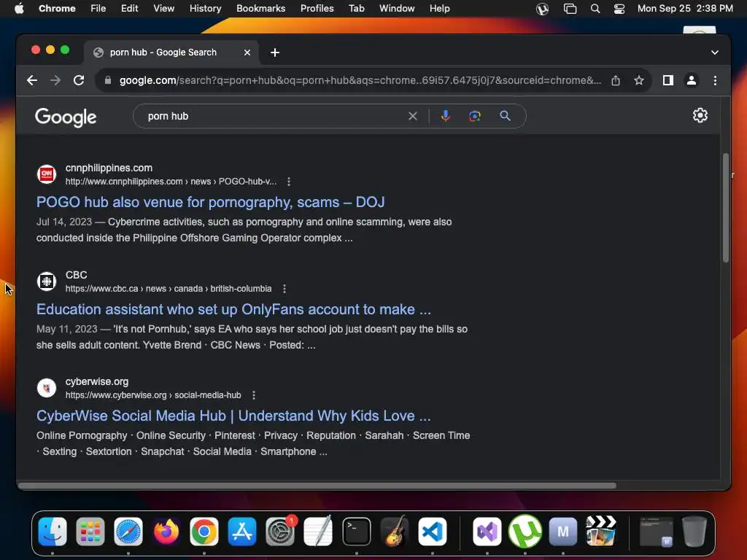Click the address bar URL
This screenshot has width=747, height=560.
coord(360,80)
